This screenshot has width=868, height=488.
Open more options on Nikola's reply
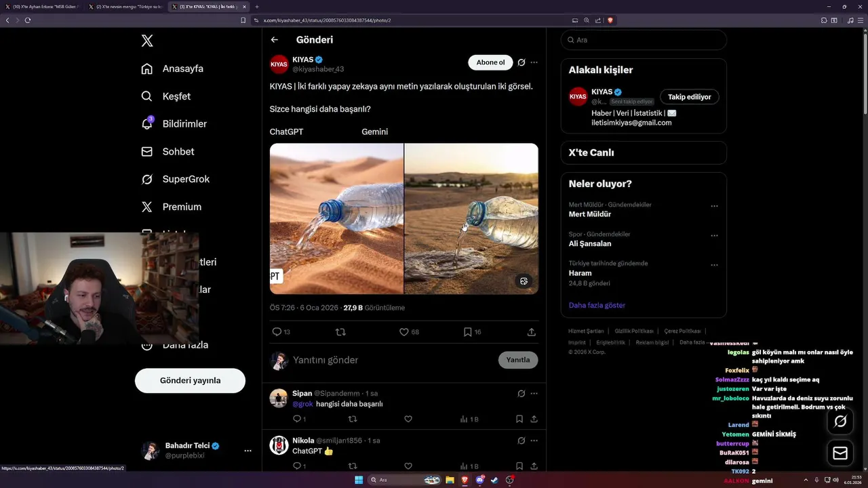point(534,440)
